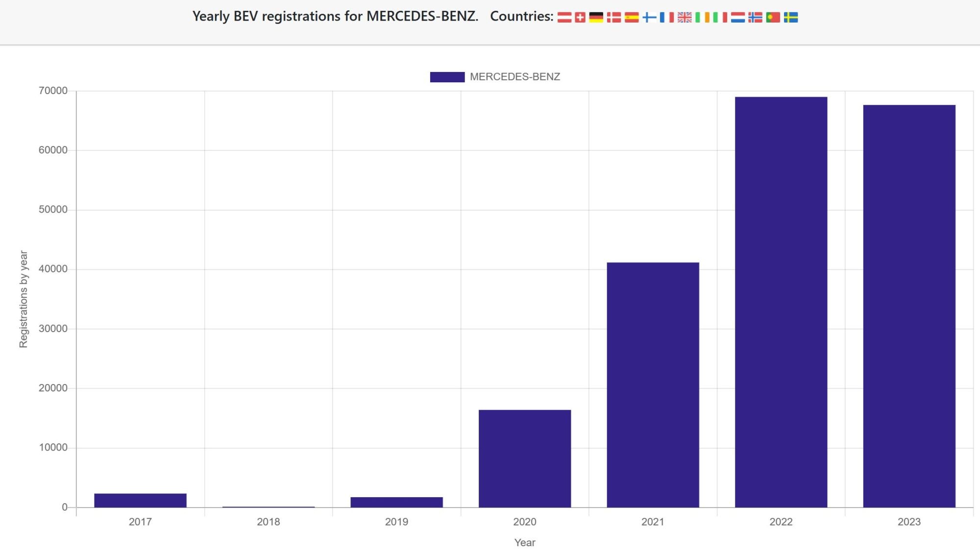Select the Sweden flag icon
The width and height of the screenshot is (980, 557).
790,18
